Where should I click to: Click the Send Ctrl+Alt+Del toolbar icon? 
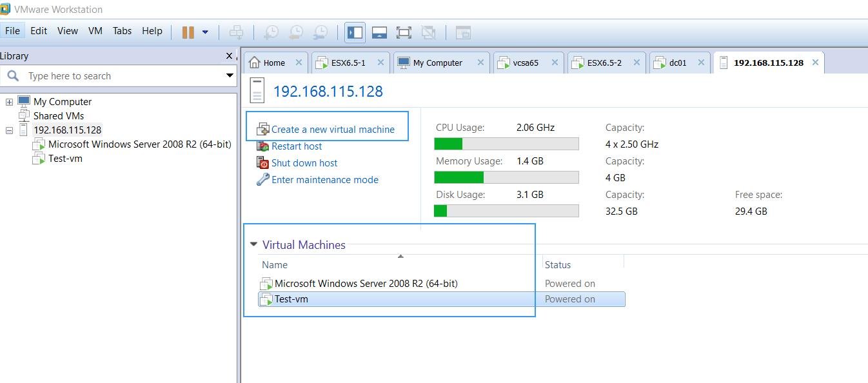click(237, 32)
